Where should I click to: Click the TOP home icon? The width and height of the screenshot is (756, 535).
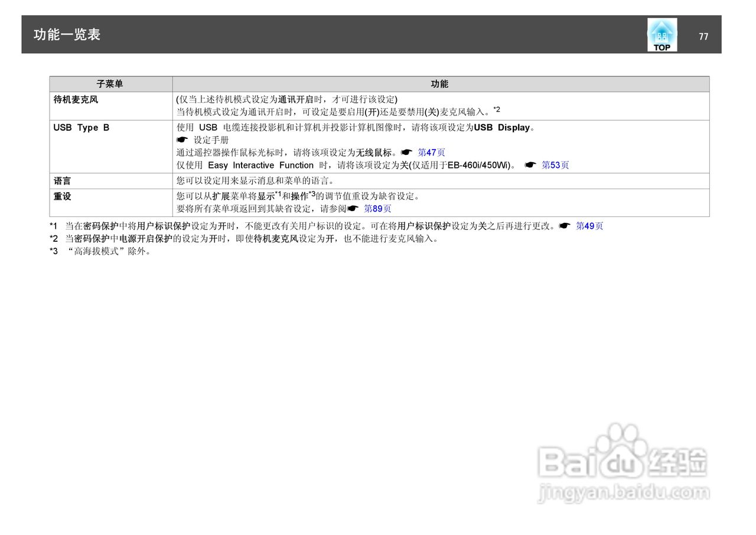[x=662, y=34]
